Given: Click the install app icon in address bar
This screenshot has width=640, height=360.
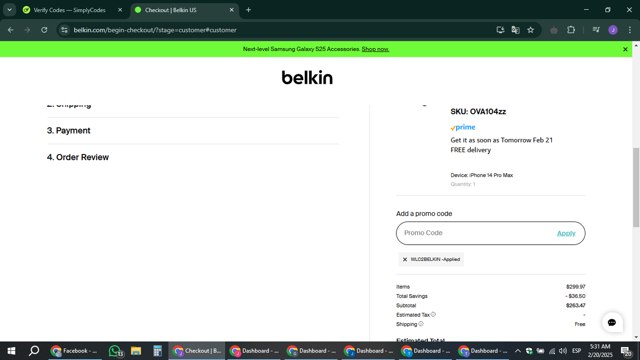Looking at the screenshot, I should click(500, 30).
